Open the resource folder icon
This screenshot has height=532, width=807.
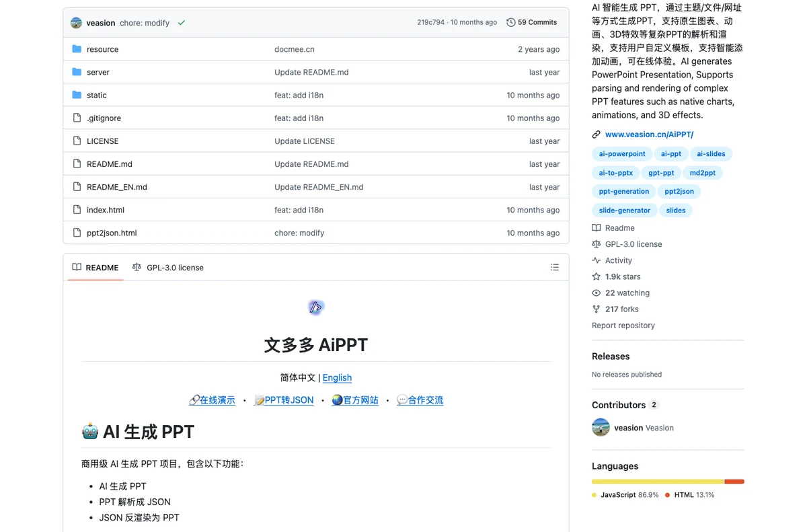(x=77, y=49)
